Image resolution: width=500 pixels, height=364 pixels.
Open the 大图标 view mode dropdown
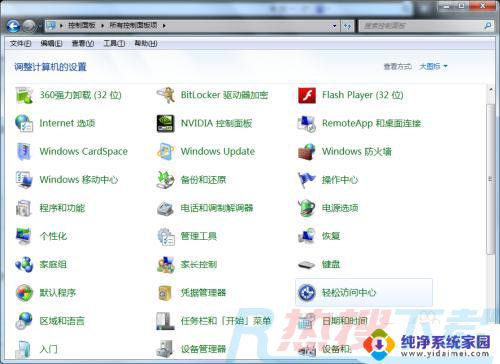pyautogui.click(x=433, y=67)
